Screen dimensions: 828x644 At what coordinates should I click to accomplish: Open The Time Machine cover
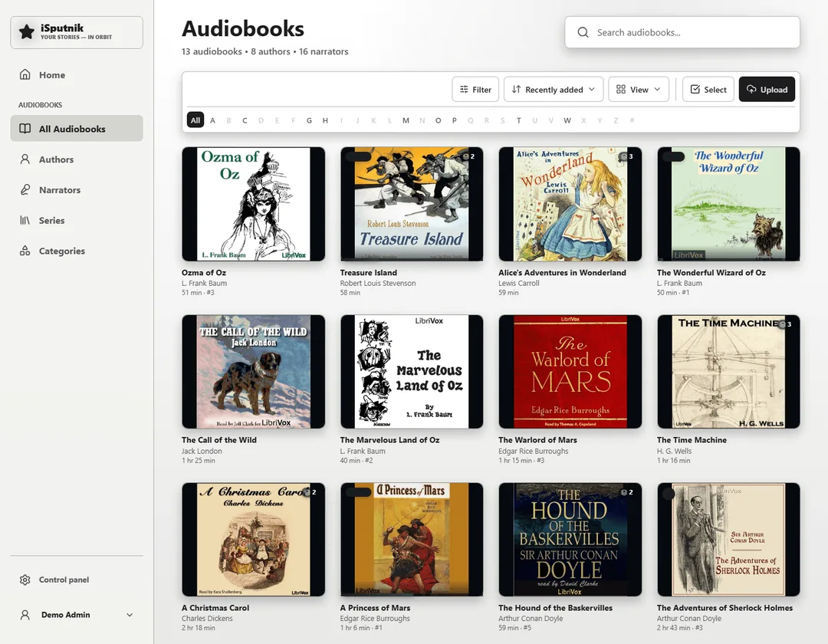tap(729, 372)
